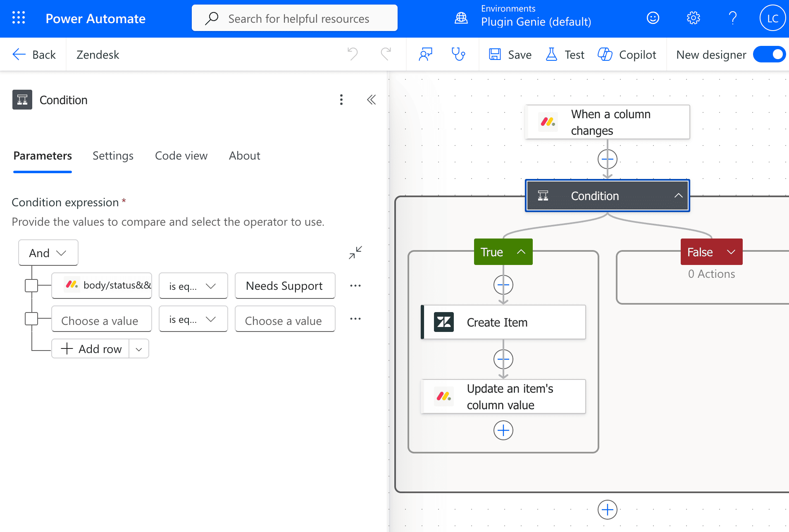Viewport: 789px width, 532px height.
Task: Collapse the Condition side panel
Action: click(372, 100)
